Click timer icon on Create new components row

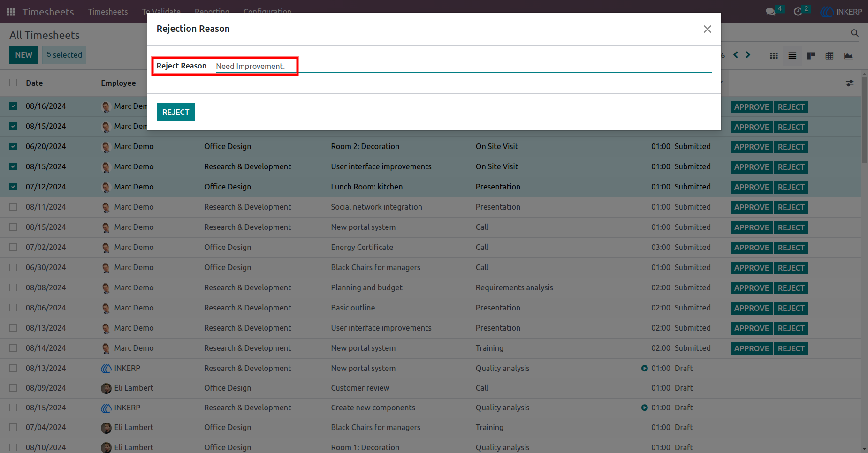click(x=645, y=408)
